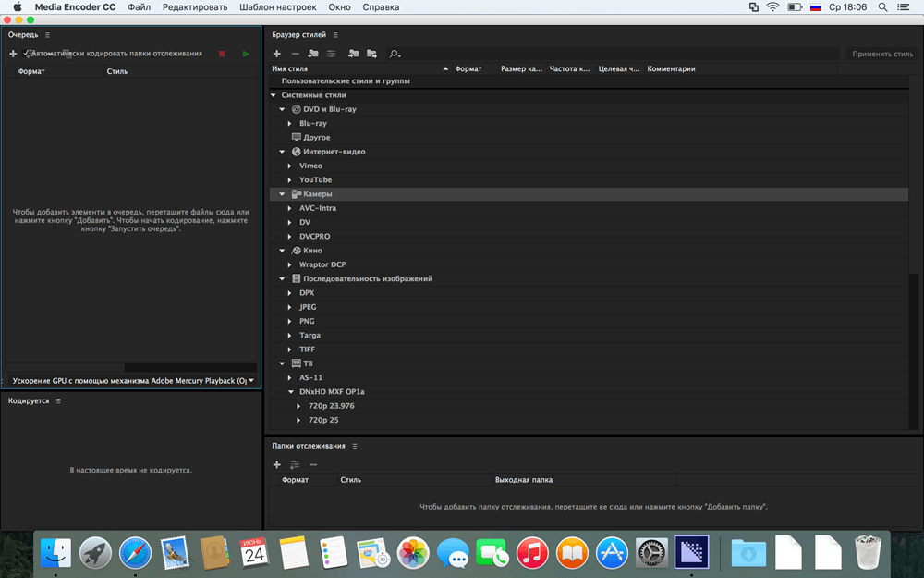Open the Файл menu
The height and width of the screenshot is (578, 924).
point(140,7)
